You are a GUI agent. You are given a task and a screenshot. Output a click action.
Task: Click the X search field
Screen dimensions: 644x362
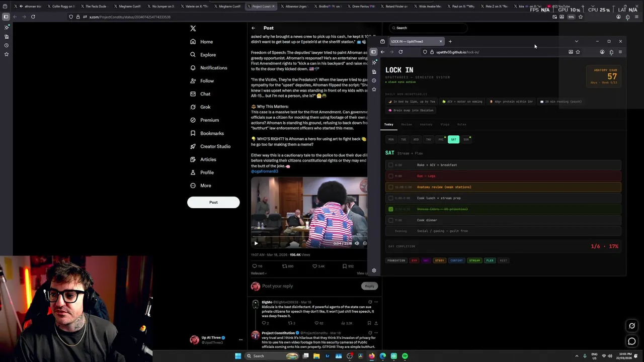[x=429, y=28]
